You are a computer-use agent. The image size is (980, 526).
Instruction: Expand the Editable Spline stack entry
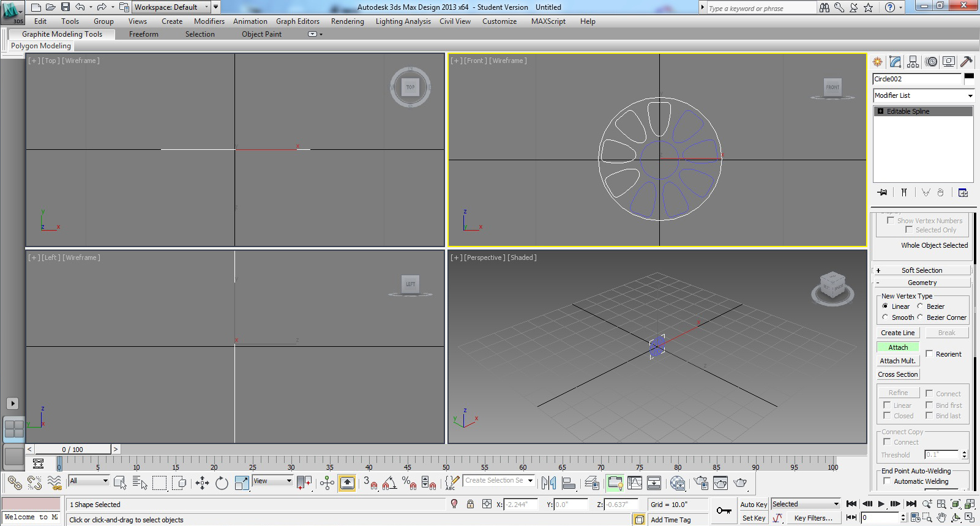pos(880,111)
